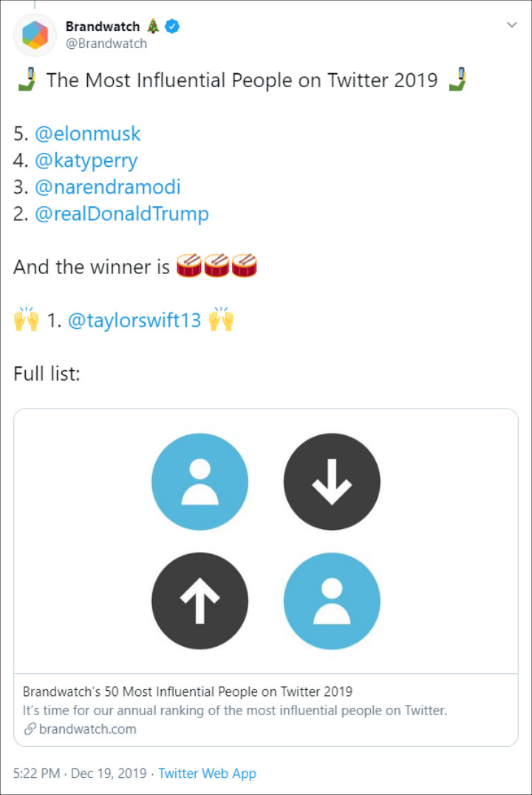The image size is (532, 795).
Task: Open the @katyperry mention link
Action: point(86,160)
